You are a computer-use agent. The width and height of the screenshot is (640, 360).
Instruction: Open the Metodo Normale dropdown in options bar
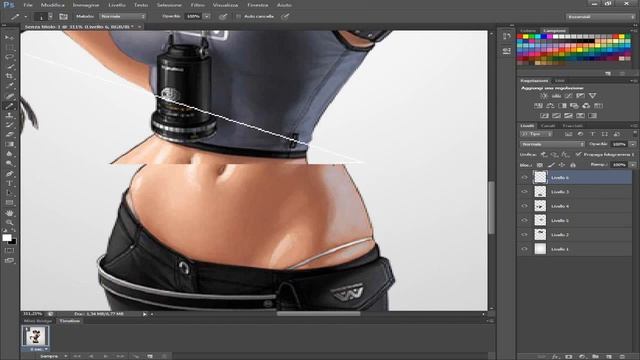click(122, 17)
